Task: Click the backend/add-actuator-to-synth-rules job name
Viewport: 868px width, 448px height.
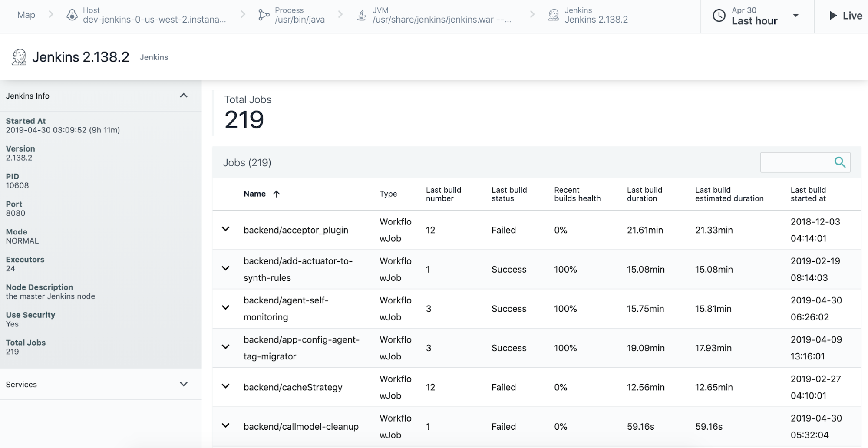Action: [298, 269]
